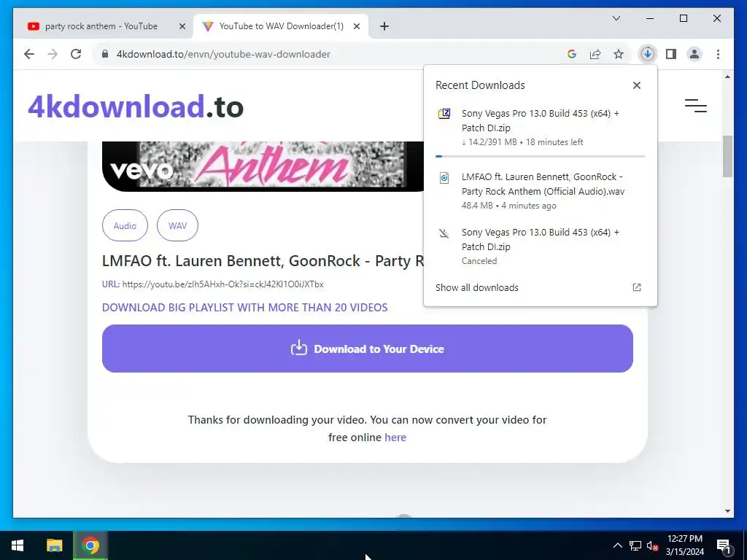Click the canceled download icon
The width and height of the screenshot is (747, 560).
[444, 233]
